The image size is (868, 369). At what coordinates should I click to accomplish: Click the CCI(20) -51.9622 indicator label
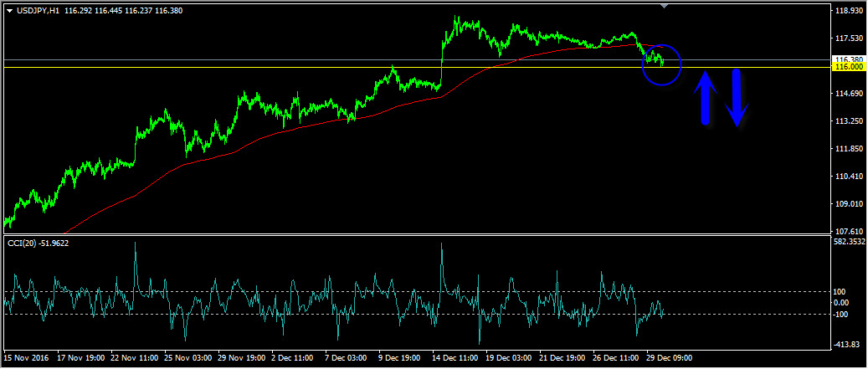tap(38, 243)
